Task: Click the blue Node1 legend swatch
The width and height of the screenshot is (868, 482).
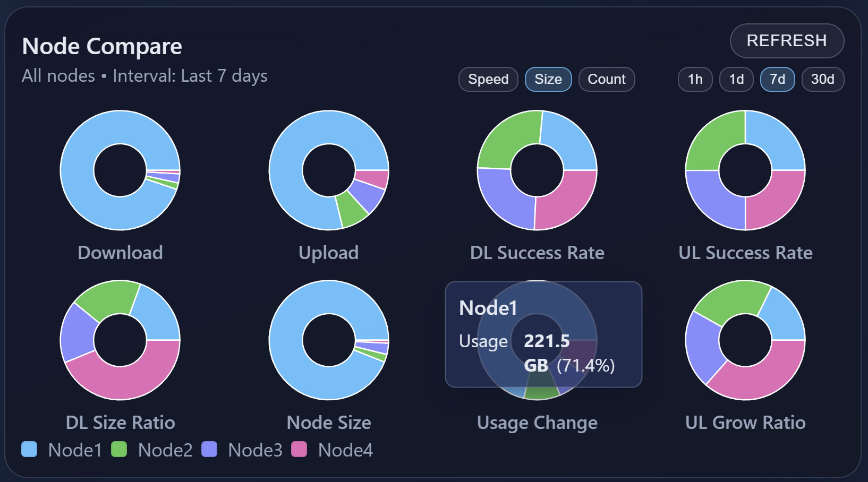Action: (29, 449)
